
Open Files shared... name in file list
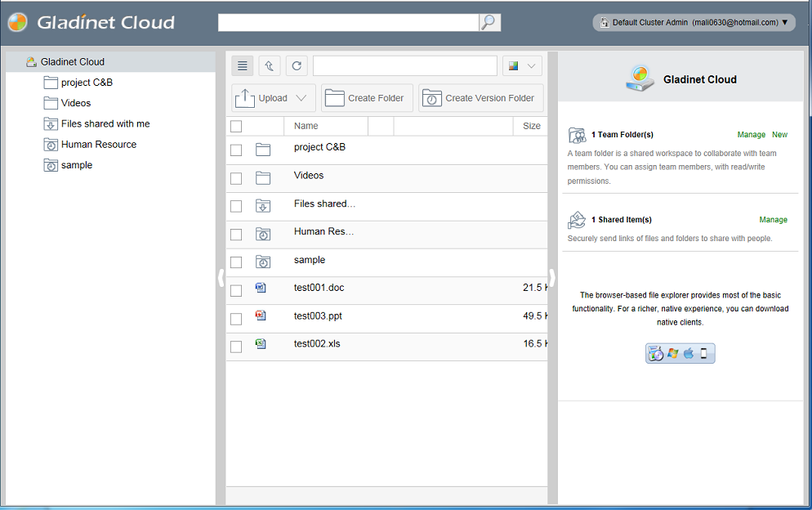pyautogui.click(x=324, y=204)
